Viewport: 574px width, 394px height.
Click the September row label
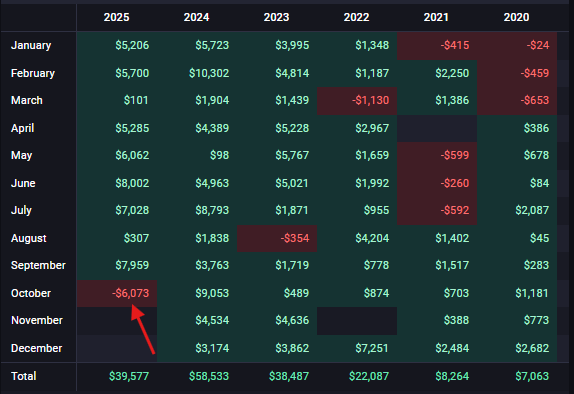(38, 265)
